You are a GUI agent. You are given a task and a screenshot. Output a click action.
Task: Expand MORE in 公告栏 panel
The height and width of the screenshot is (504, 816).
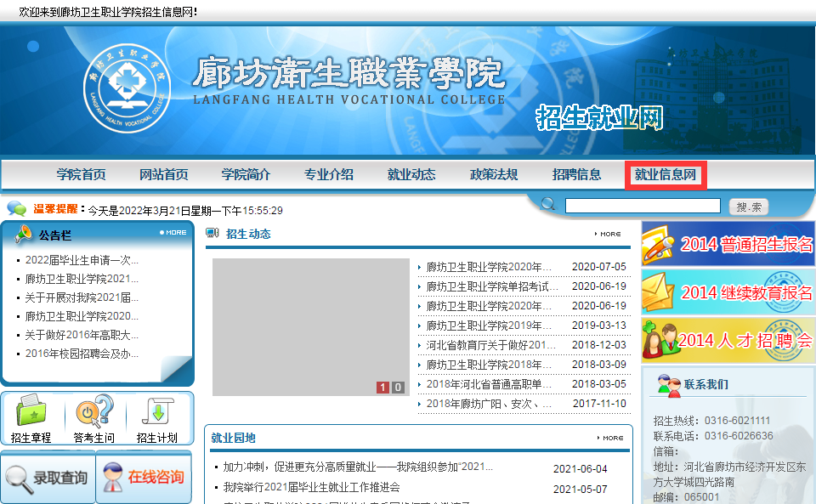point(173,232)
